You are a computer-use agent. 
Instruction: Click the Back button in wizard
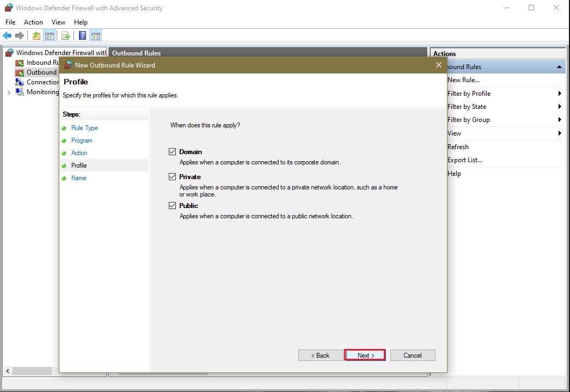(321, 356)
